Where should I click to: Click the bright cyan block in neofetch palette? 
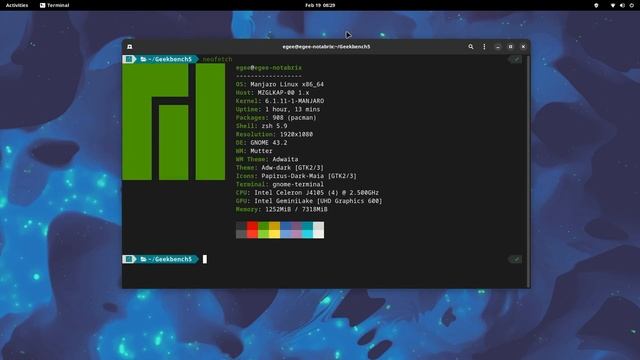[x=307, y=234]
